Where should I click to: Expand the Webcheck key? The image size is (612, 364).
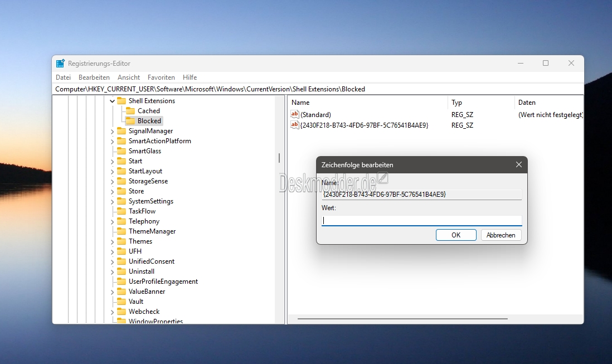point(113,312)
